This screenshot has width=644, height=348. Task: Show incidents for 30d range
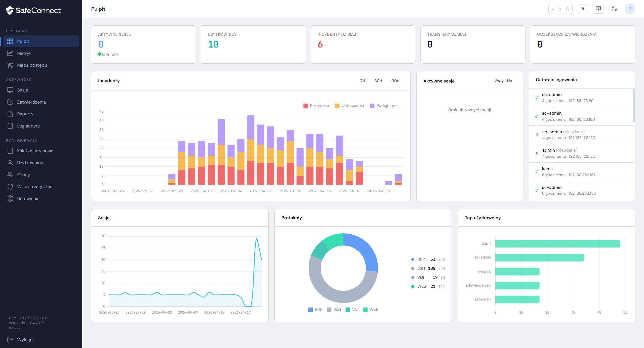[x=378, y=81]
